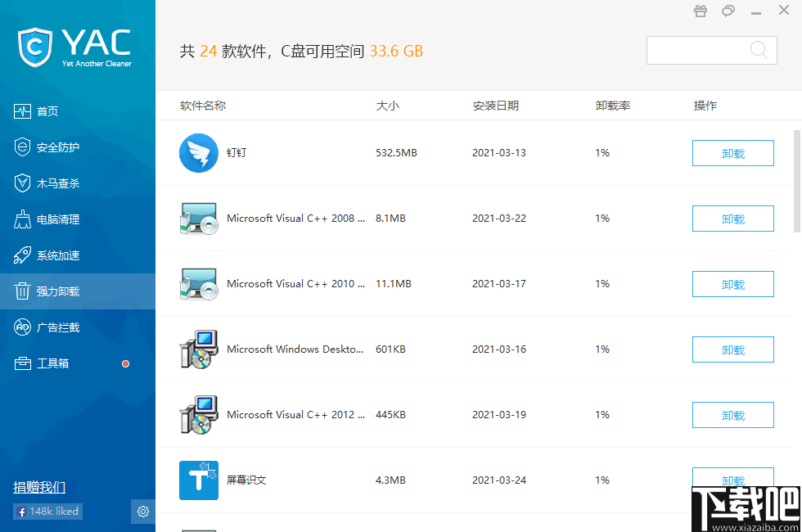The image size is (802, 532).
Task: Uninstall Microsoft Windows Desktop runtime
Action: [733, 349]
